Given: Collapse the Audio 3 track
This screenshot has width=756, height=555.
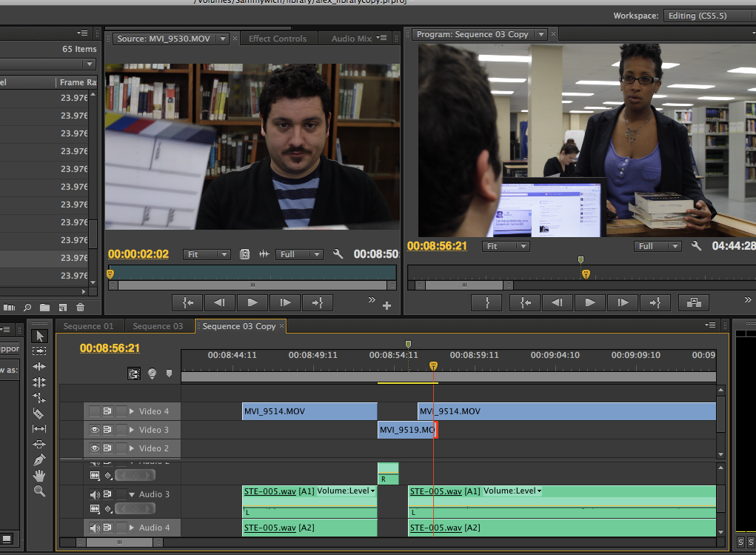Looking at the screenshot, I should click(132, 494).
